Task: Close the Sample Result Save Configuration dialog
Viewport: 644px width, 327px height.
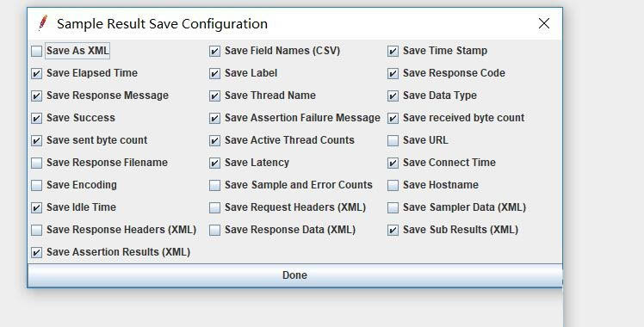Action: 544,23
